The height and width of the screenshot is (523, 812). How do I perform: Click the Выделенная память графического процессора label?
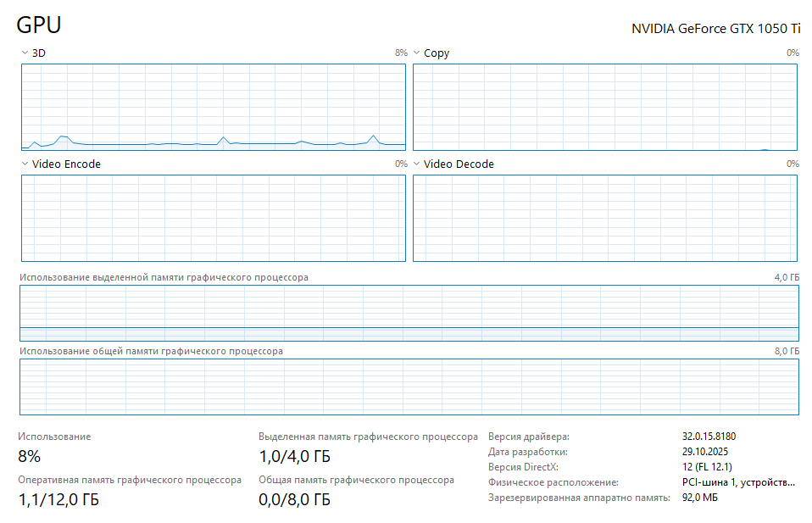click(368, 437)
